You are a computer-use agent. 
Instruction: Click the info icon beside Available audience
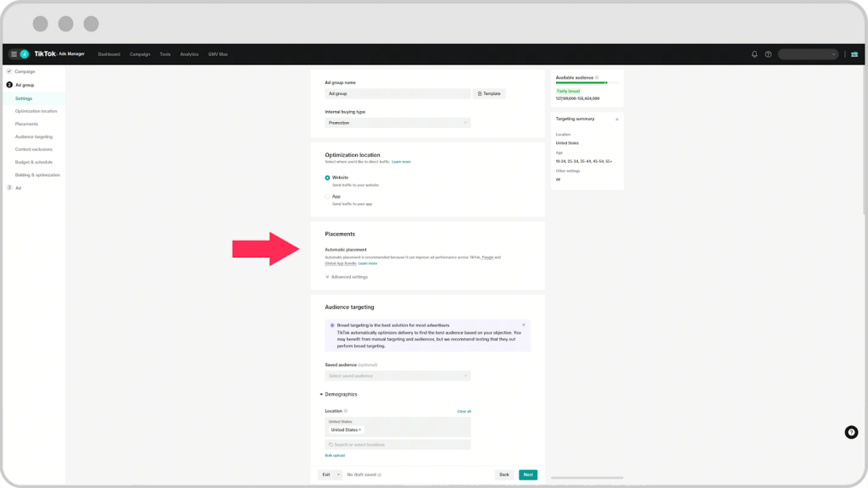597,77
